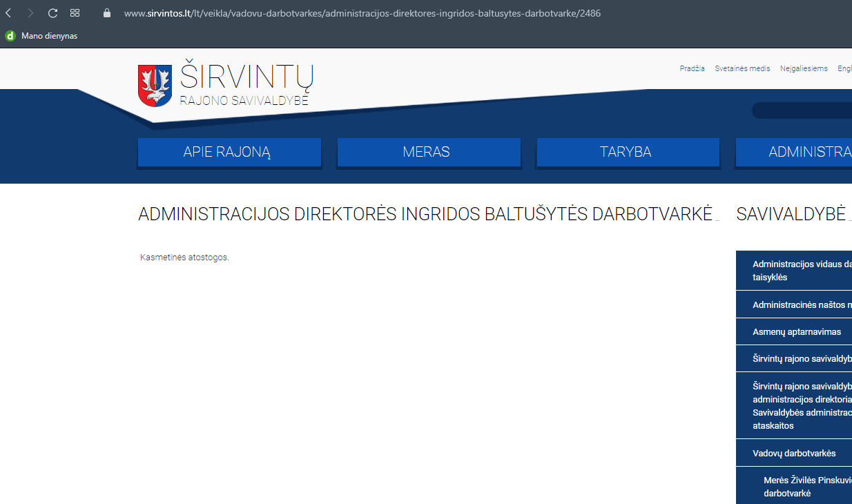The height and width of the screenshot is (504, 852).
Task: Click the Širvintų Rajono Savivaldybė title text
Action: pos(246,85)
